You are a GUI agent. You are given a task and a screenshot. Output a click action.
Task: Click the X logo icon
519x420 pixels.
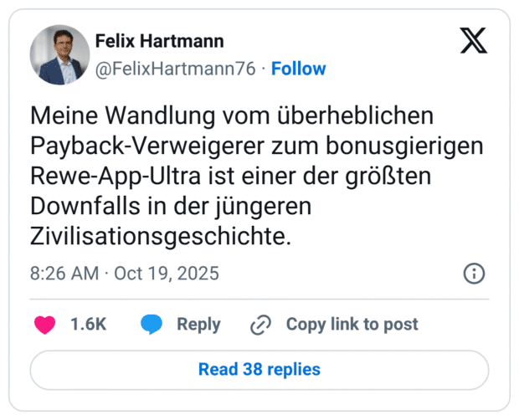[x=474, y=41]
